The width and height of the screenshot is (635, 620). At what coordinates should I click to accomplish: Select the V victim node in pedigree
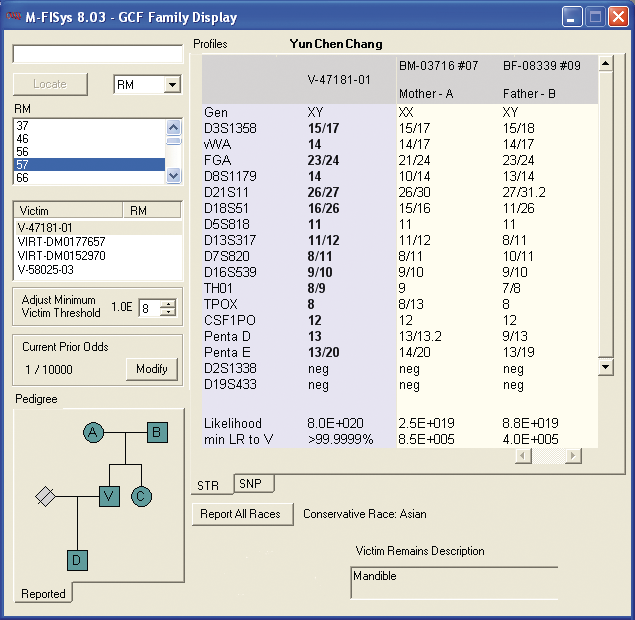[x=109, y=495]
